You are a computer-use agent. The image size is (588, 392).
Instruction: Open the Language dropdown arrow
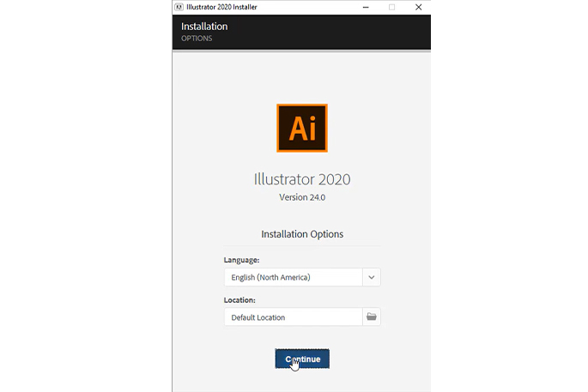point(371,277)
